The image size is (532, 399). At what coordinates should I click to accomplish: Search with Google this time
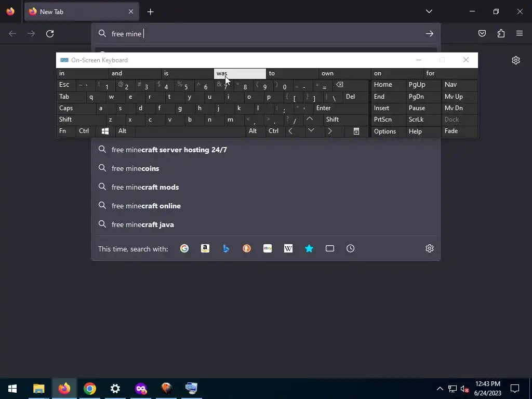tap(184, 248)
